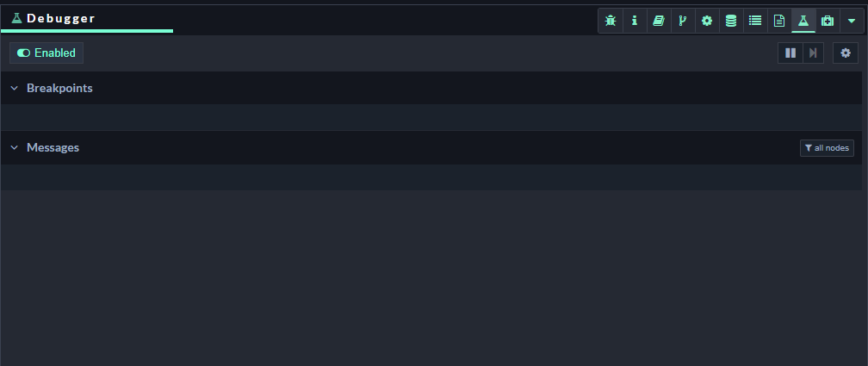Open the sidebar tabs dropdown arrow
This screenshot has height=366, width=868.
pos(852,21)
